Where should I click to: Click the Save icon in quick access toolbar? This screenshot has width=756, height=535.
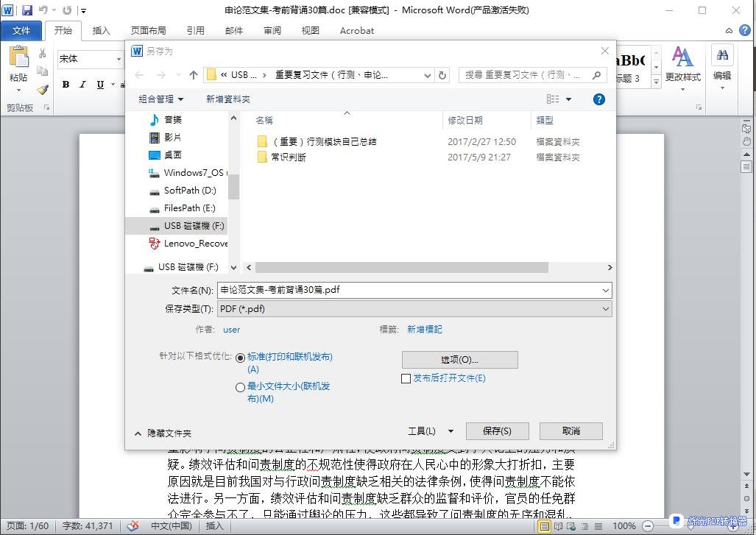[x=27, y=10]
